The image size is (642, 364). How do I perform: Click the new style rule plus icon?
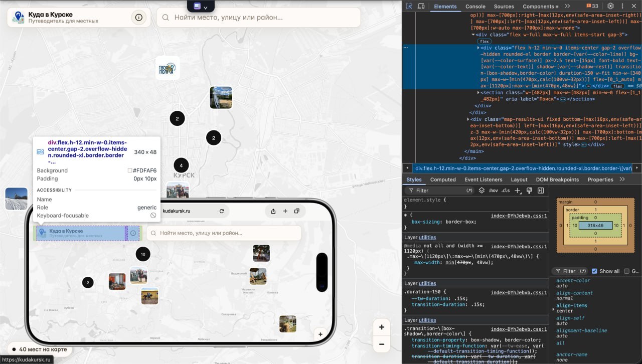click(518, 191)
